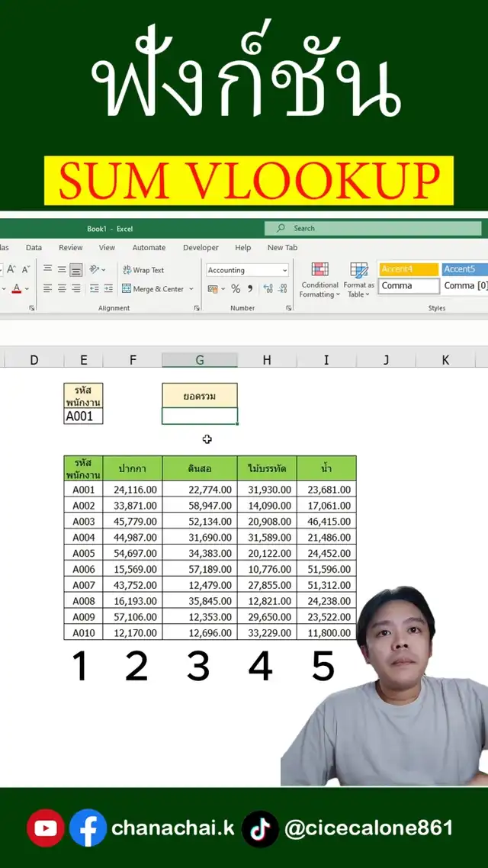Click the text Orientation icon
The height and width of the screenshot is (868, 488).
95,270
